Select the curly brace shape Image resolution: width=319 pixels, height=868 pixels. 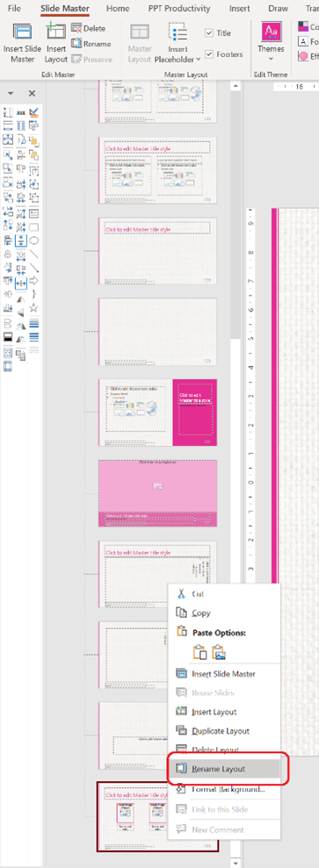(x=33, y=294)
